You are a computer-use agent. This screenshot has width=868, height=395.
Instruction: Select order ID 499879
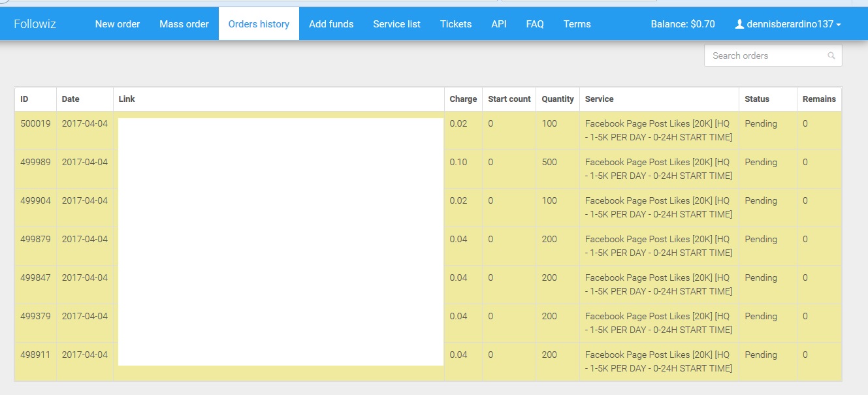tap(35, 239)
